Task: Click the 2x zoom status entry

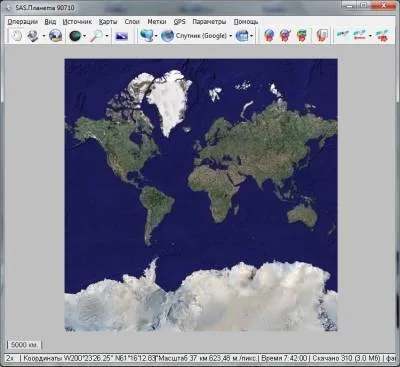Action: tap(11, 358)
